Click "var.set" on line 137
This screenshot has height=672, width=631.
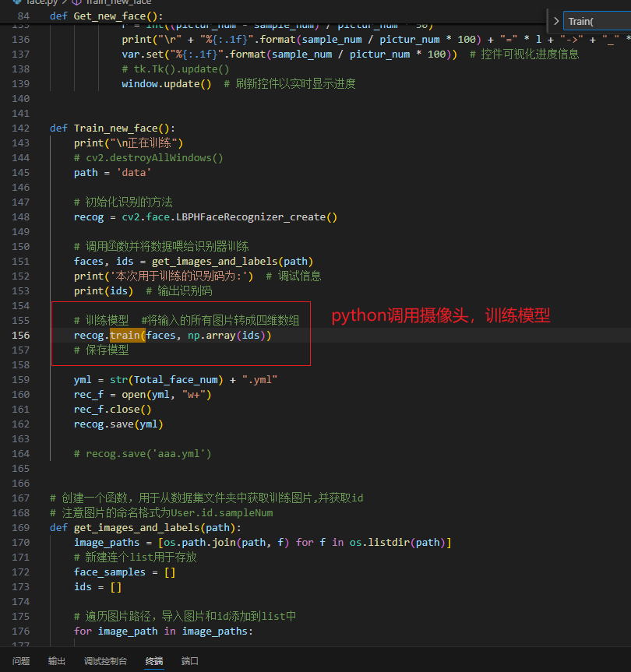143,55
